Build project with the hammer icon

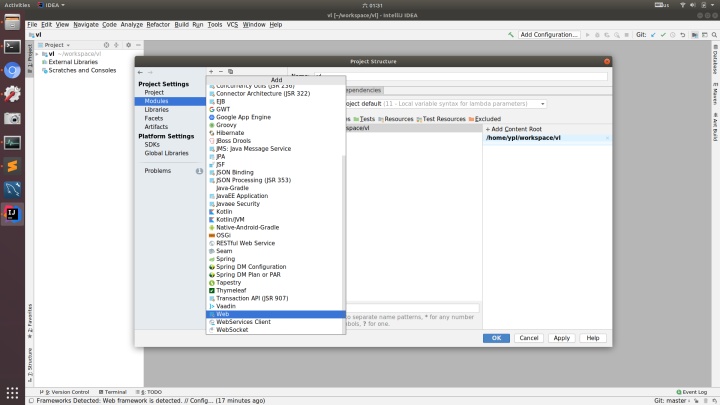[511, 35]
